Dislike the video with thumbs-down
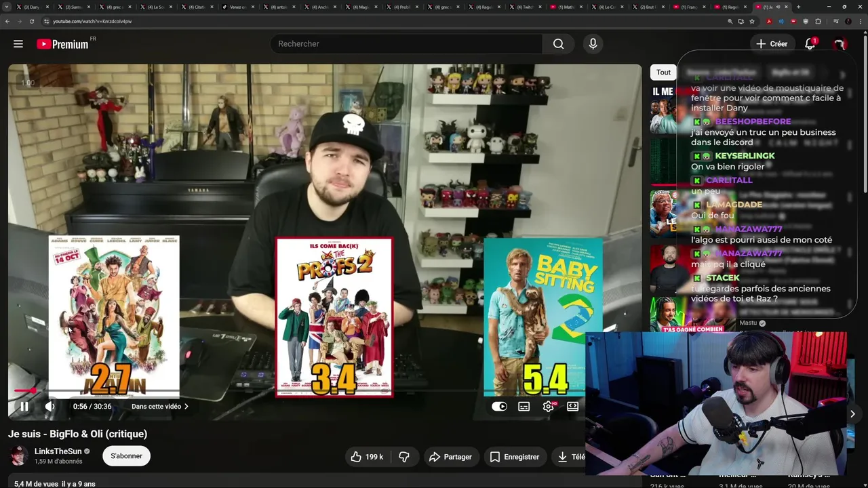The image size is (868, 488). [404, 457]
